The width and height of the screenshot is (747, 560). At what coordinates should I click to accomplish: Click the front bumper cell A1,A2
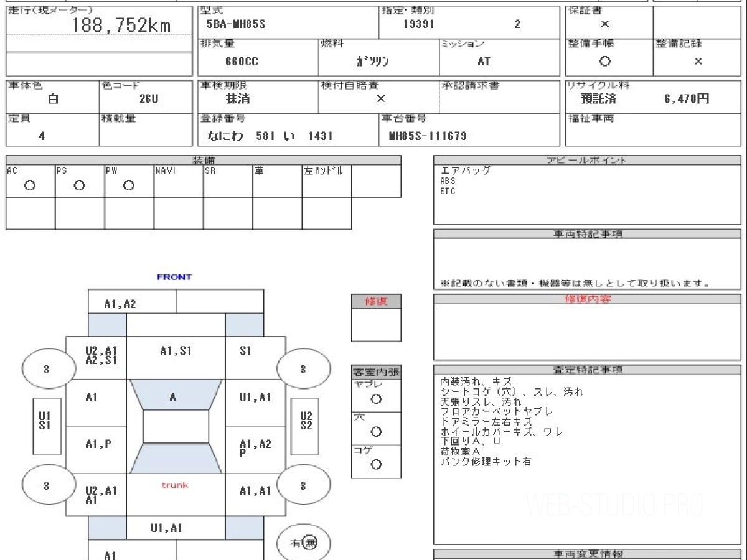tap(132, 301)
